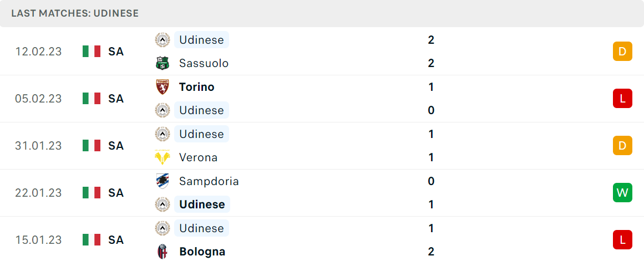Click the green W result badge
This screenshot has width=644, height=261.
[x=622, y=192]
